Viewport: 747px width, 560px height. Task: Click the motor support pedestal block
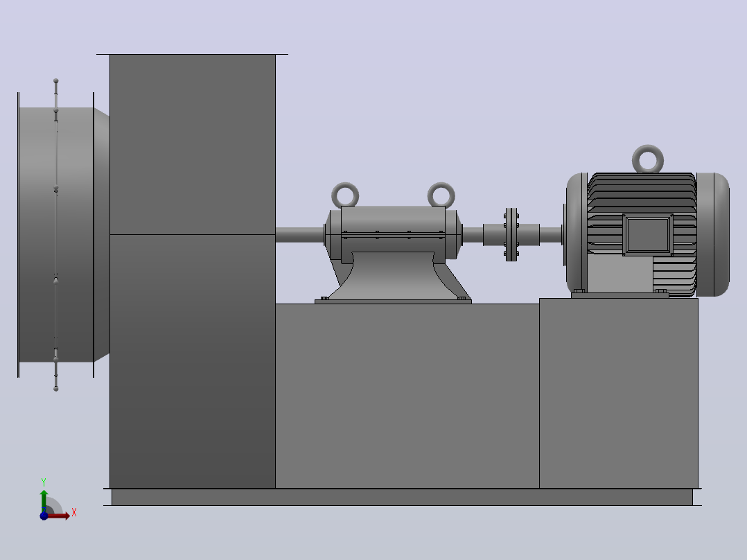[619, 393]
